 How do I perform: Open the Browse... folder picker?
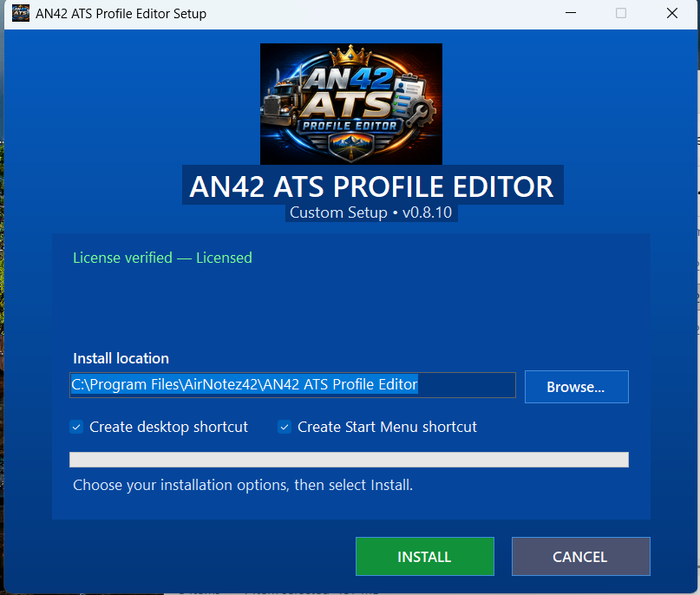tap(576, 387)
